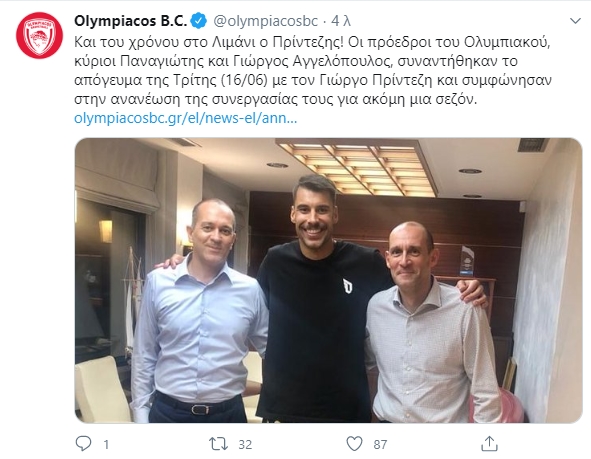Visit the @olympiacosbc handle
This screenshot has width=591, height=459.
(266, 21)
